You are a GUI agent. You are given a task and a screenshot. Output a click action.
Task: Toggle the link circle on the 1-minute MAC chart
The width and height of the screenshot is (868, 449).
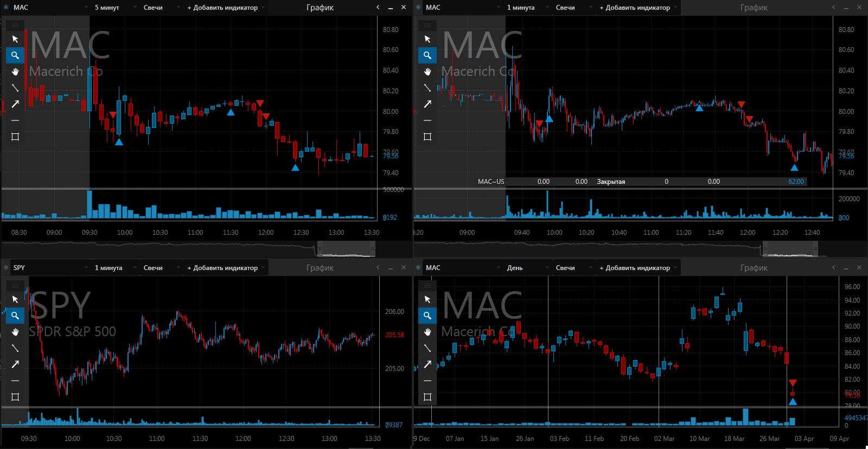(x=418, y=8)
